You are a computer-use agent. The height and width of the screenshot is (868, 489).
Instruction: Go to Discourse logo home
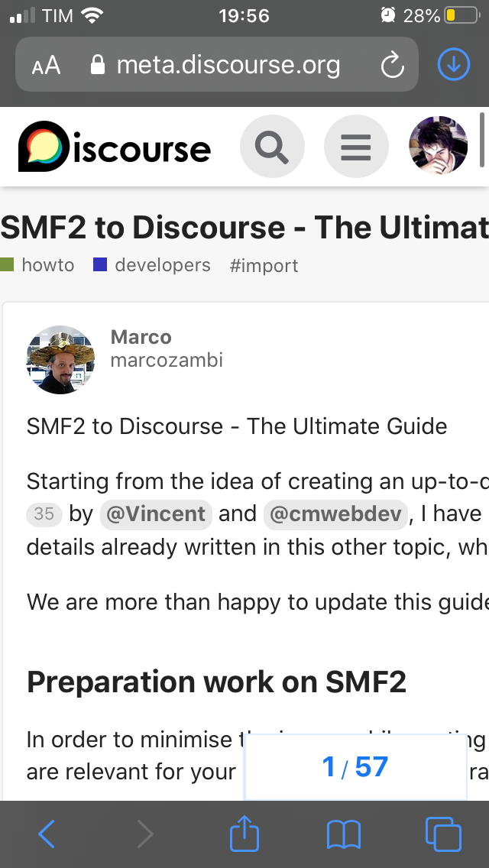pyautogui.click(x=115, y=147)
